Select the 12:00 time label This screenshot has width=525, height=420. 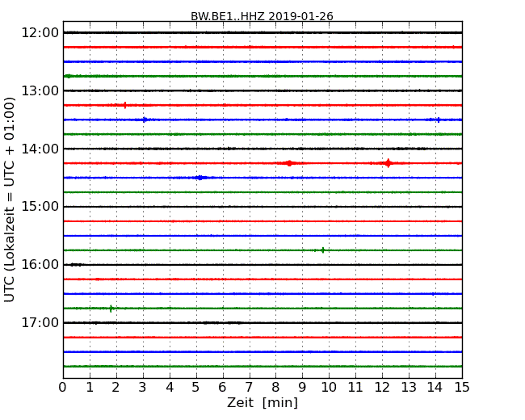click(40, 33)
